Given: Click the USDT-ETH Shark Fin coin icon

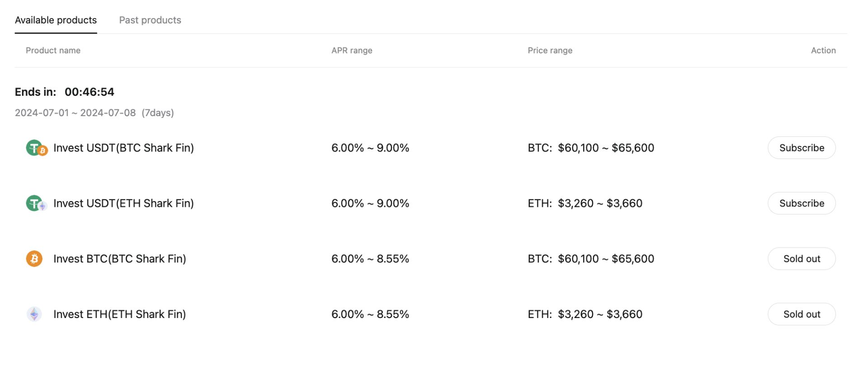Looking at the screenshot, I should point(37,203).
